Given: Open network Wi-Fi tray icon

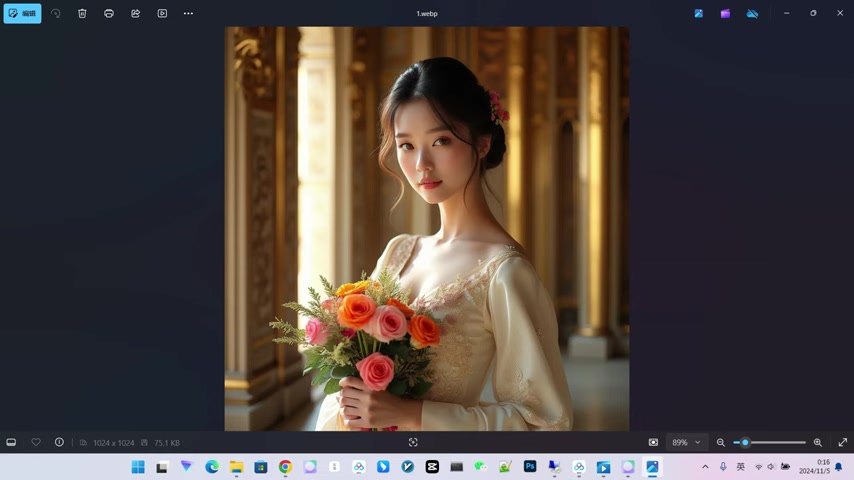Looking at the screenshot, I should pyautogui.click(x=758, y=467).
